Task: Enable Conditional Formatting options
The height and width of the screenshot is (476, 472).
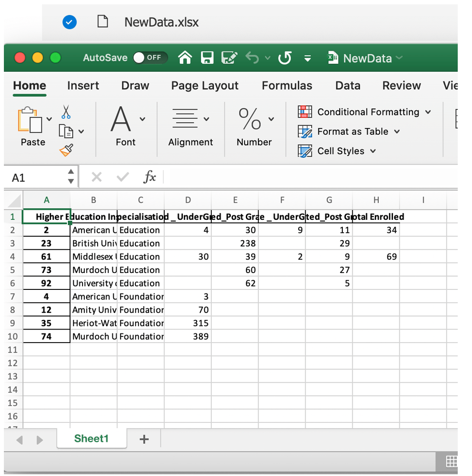Action: click(x=368, y=112)
